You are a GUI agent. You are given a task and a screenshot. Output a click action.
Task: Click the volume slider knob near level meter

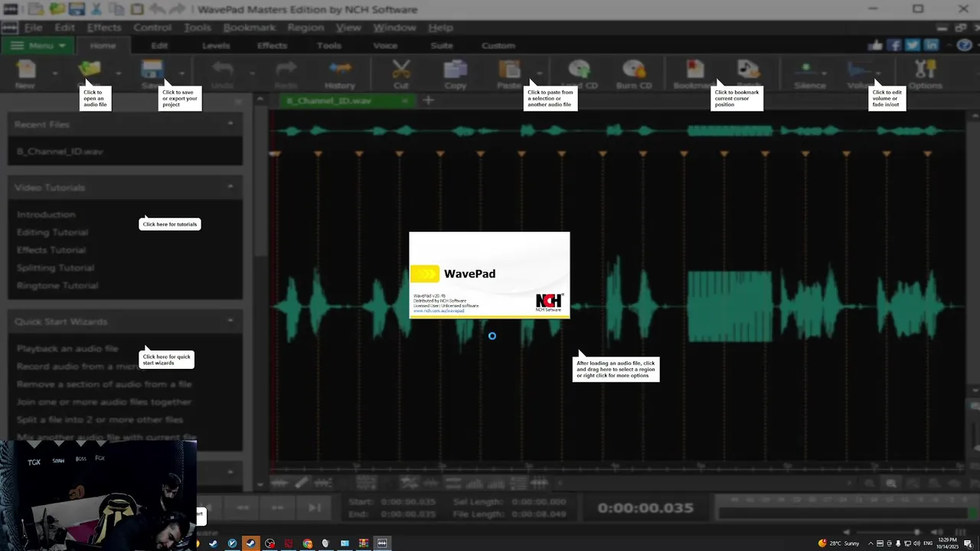(x=917, y=532)
